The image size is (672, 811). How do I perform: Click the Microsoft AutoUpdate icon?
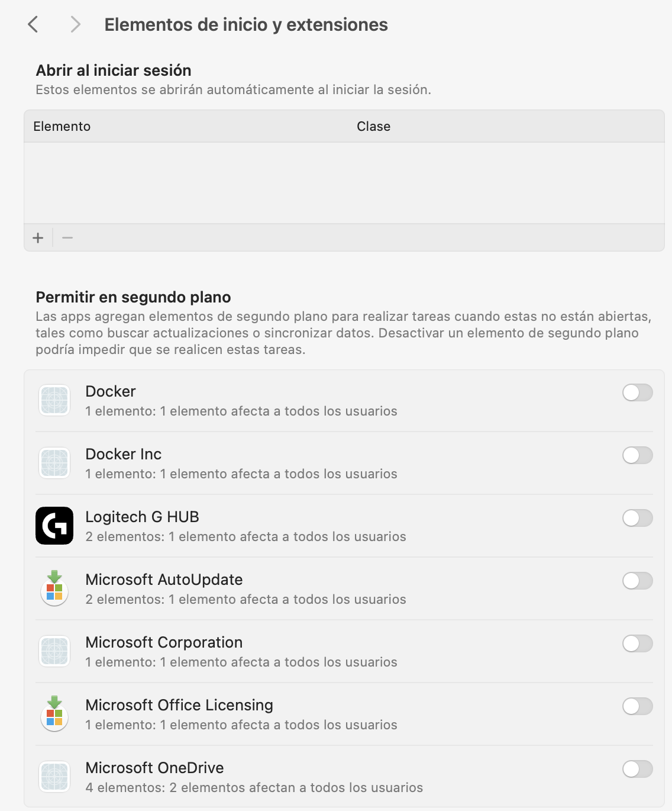[54, 588]
